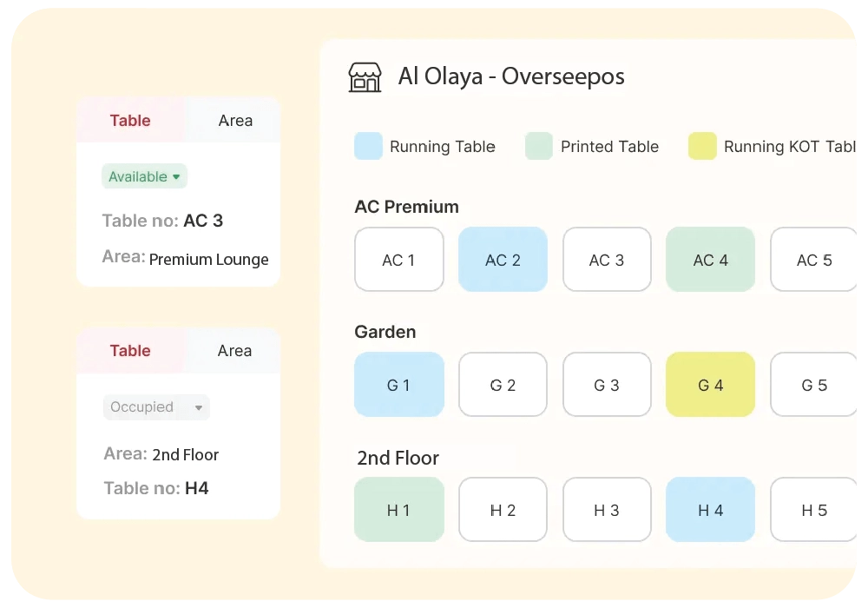Image resolution: width=868 pixels, height=608 pixels.
Task: Click the blue Running Table legend swatch
Action: (368, 146)
